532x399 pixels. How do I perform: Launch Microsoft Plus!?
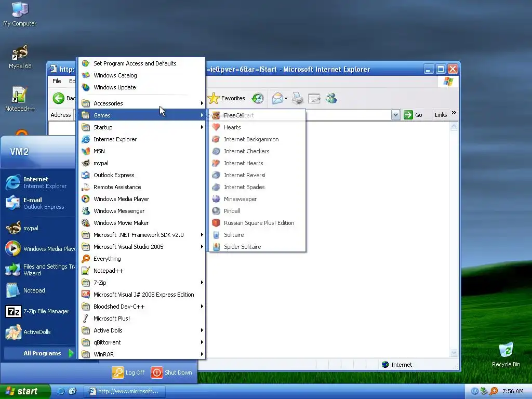[142, 318]
